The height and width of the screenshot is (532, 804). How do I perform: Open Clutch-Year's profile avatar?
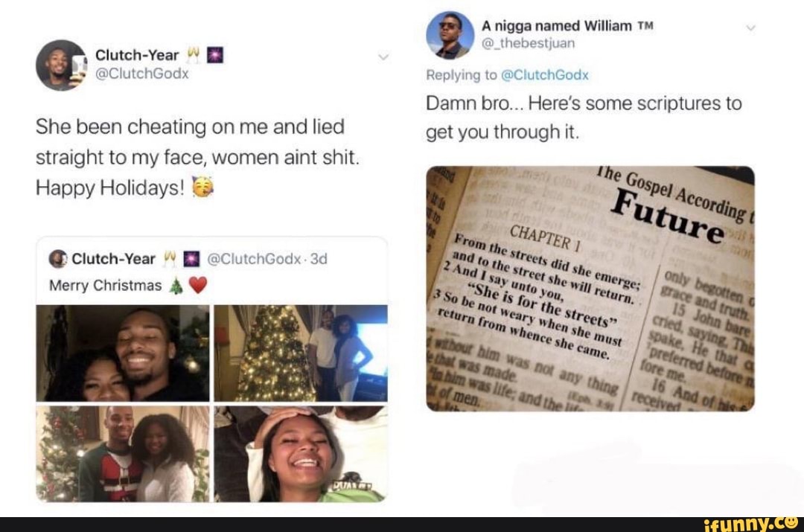pos(61,65)
